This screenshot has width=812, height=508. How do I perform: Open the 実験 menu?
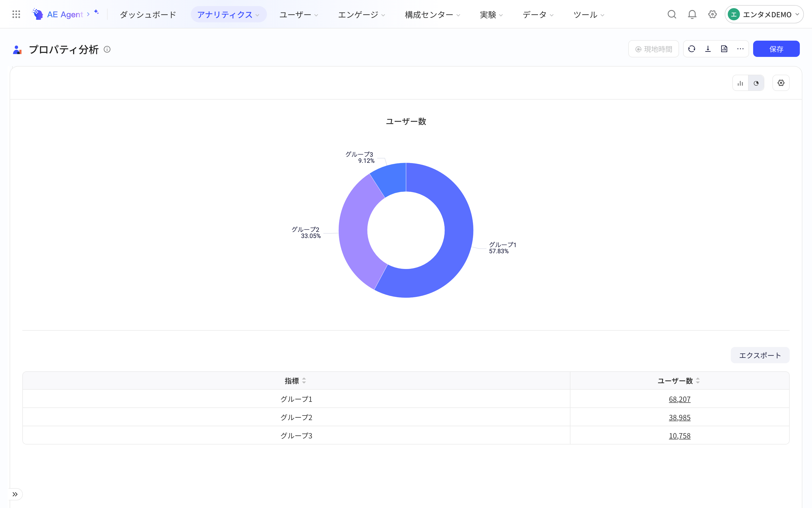tap(491, 14)
